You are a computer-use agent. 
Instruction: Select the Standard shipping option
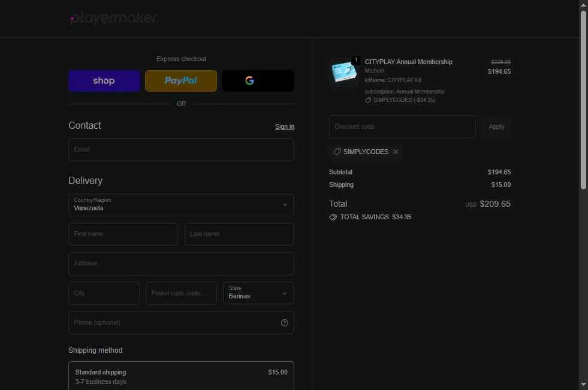click(x=181, y=376)
